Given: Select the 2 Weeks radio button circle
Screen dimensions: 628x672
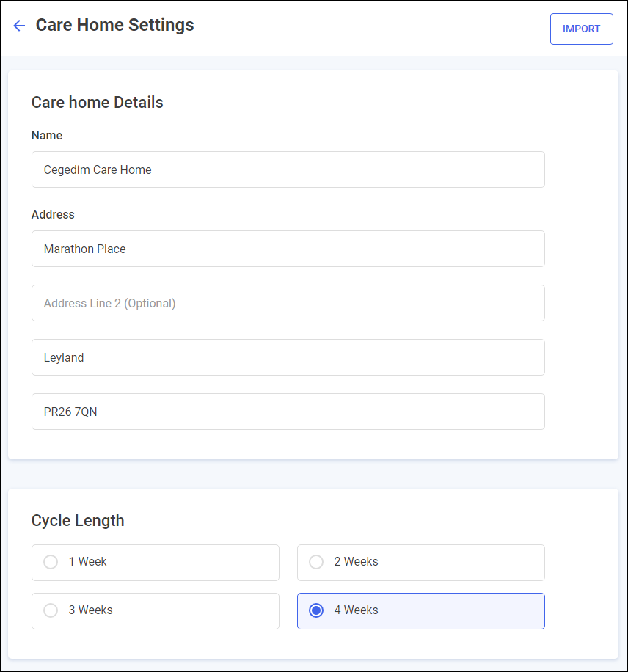Looking at the screenshot, I should (x=316, y=562).
